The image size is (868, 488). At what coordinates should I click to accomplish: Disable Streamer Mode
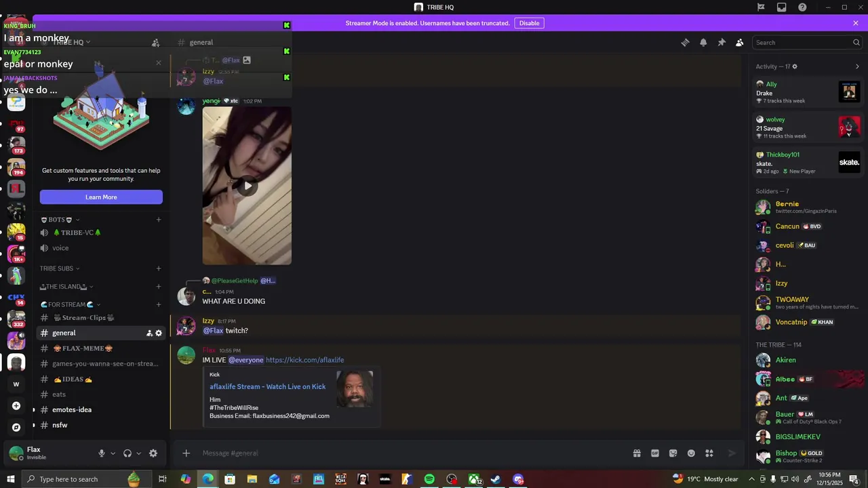[529, 23]
